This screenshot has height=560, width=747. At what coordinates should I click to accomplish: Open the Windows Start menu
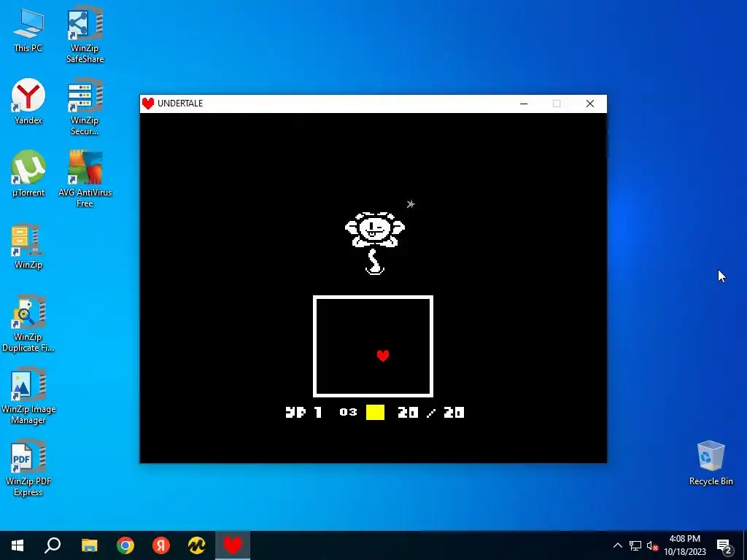click(x=18, y=545)
